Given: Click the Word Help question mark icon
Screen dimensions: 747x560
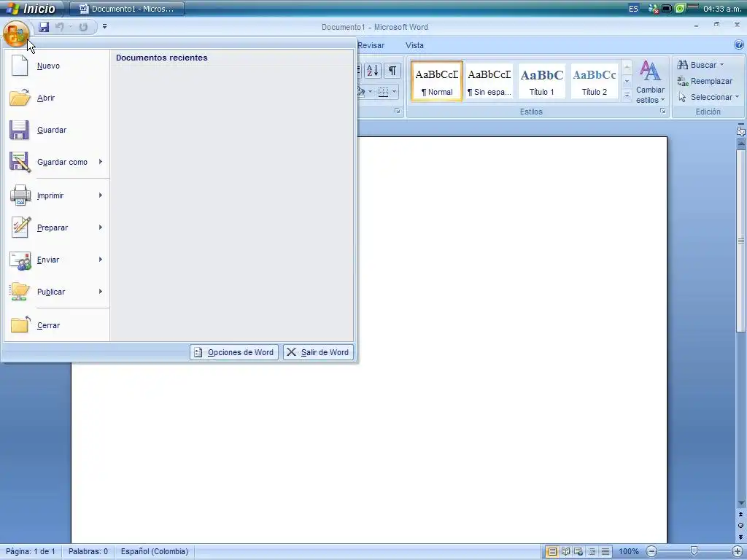Looking at the screenshot, I should coord(738,44).
